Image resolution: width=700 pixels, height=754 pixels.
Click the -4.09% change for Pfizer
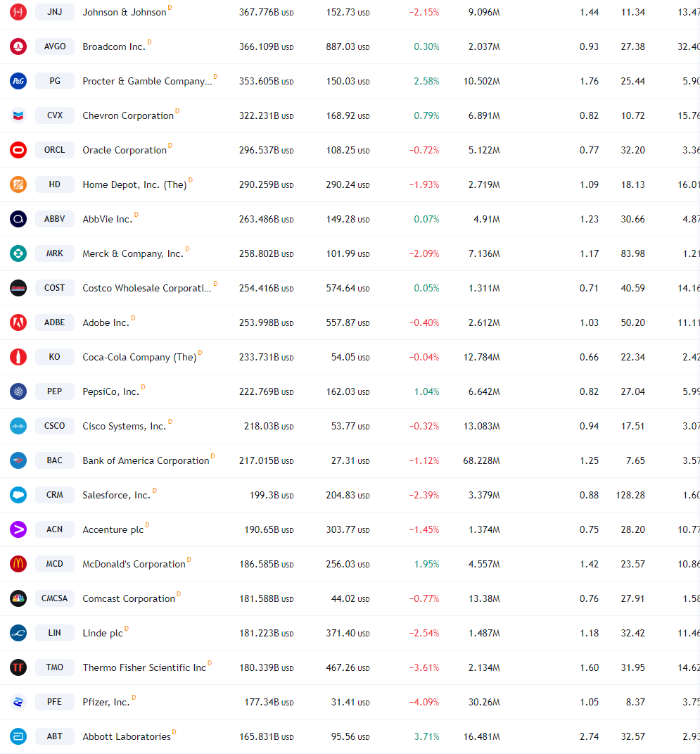pyautogui.click(x=424, y=702)
